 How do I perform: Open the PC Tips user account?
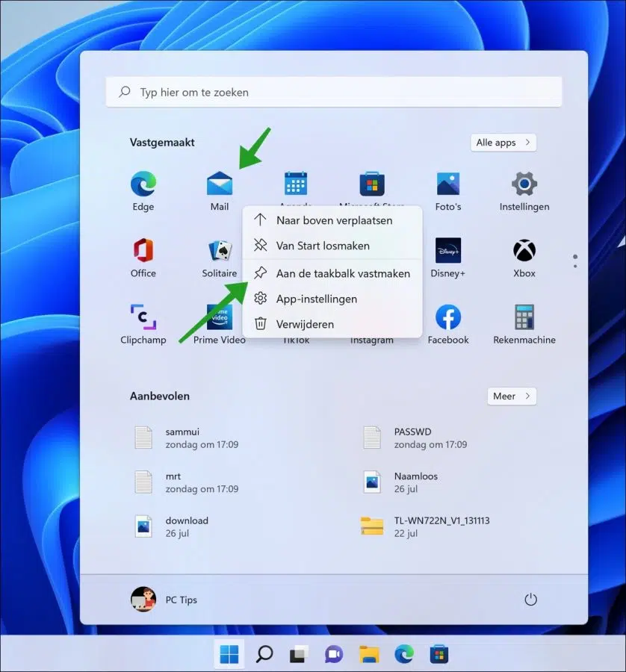click(x=164, y=599)
